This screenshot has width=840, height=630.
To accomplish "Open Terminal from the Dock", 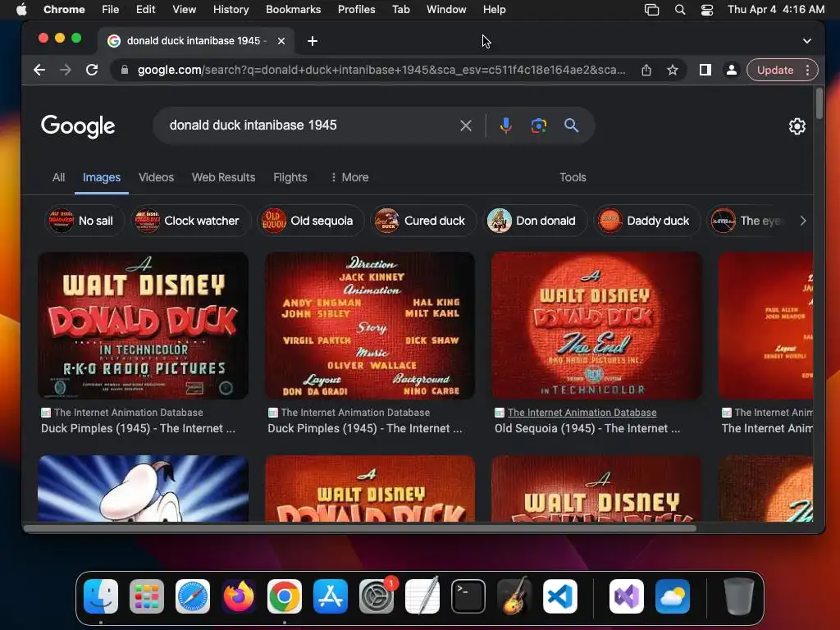I will coord(468,596).
